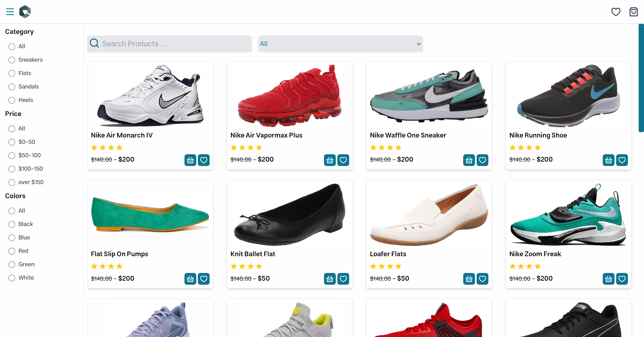
Task: Click the page vertical scrollbar
Action: 641,78
